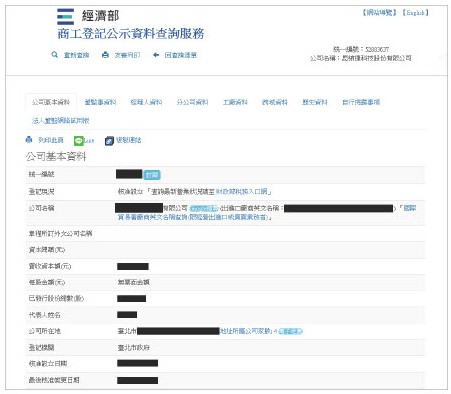
Task: Open the 法人董監網絡試用版 tab
Action: (x=61, y=121)
